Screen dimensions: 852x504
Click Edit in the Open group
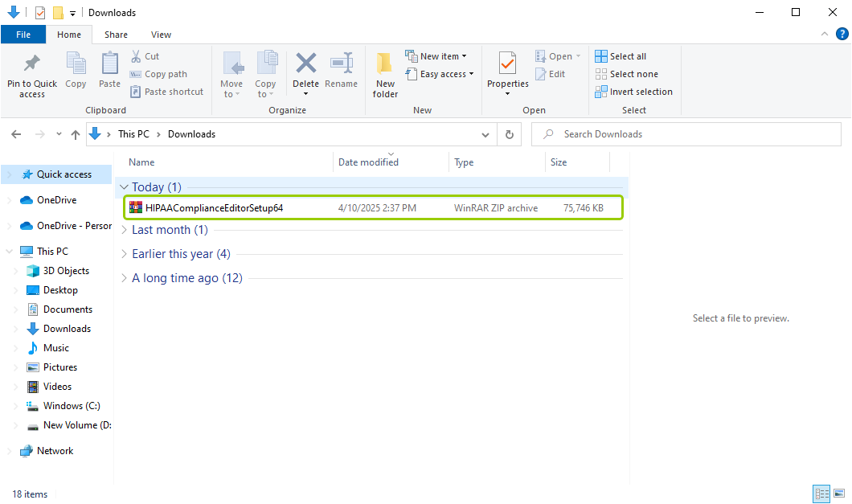pyautogui.click(x=551, y=74)
